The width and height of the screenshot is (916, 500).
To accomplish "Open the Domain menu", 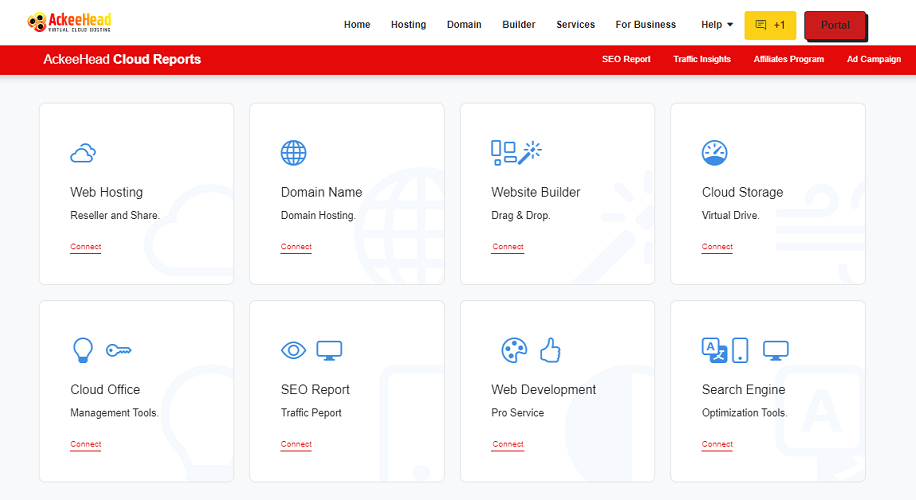I will (x=464, y=25).
